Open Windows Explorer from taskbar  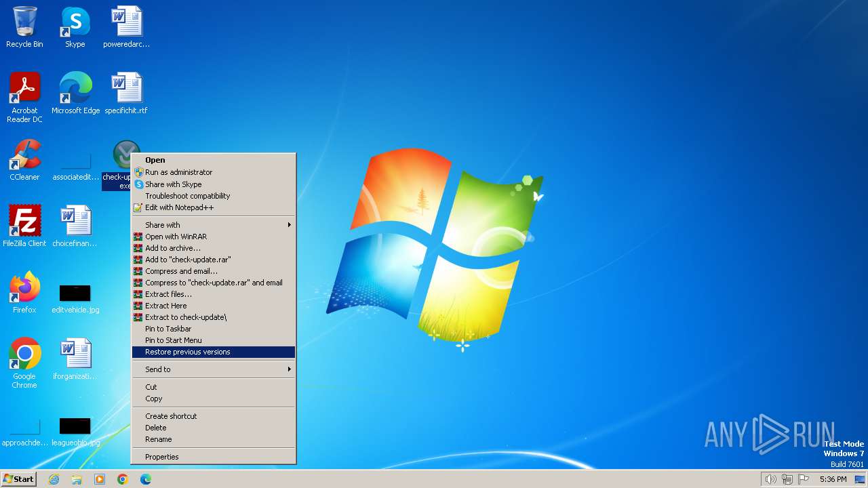(x=77, y=479)
